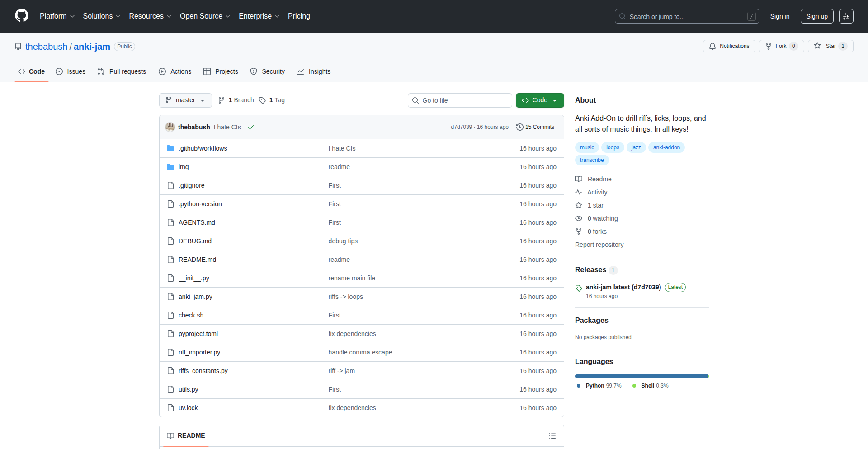Click the commits history clock icon
Image resolution: width=868 pixels, height=449 pixels.
(520, 127)
